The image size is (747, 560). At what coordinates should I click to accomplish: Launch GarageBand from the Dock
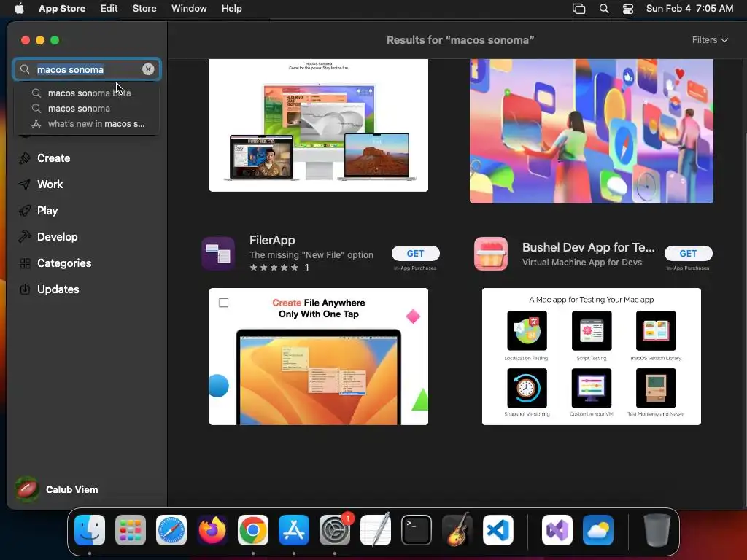(x=457, y=530)
